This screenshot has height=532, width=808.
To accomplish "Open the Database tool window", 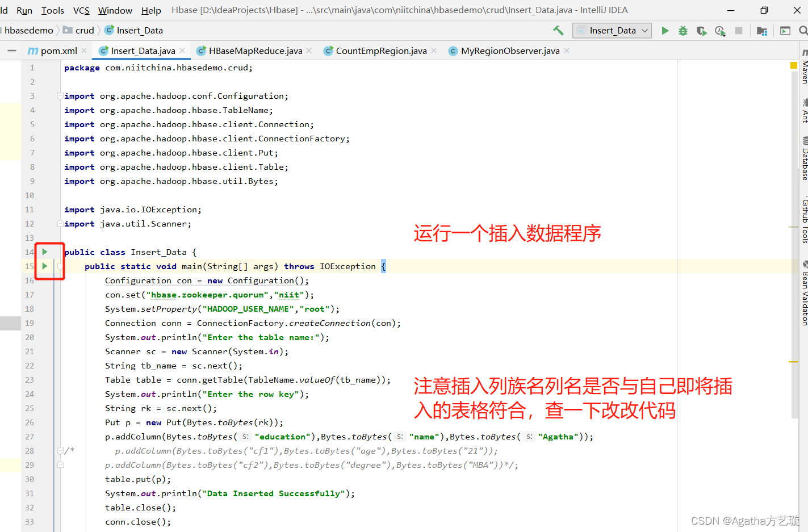I will [x=804, y=158].
